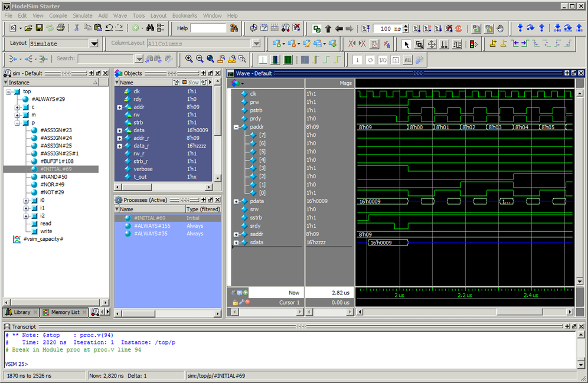Click the Zoom In magnifier icon
This screenshot has width=588, height=383.
pyautogui.click(x=189, y=59)
